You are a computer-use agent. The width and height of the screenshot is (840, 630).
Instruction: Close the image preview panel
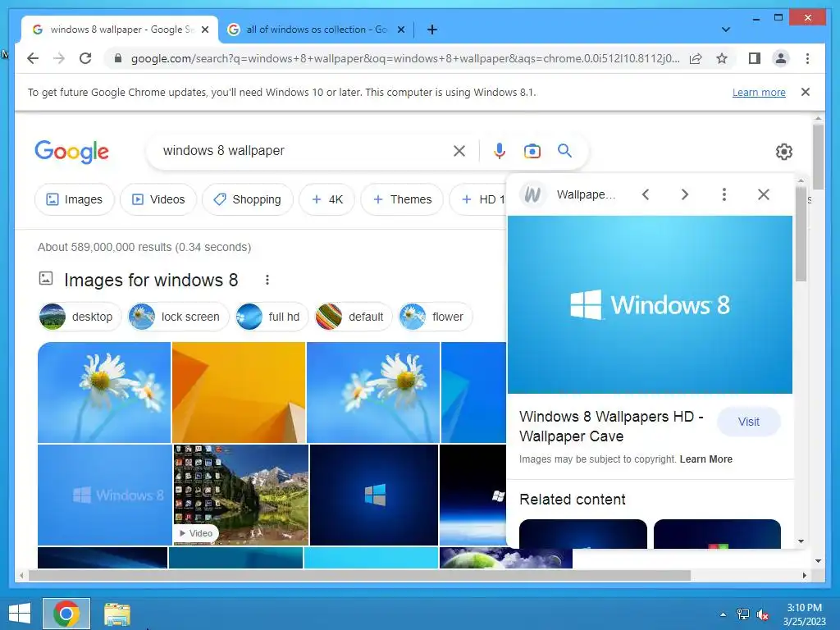click(764, 194)
